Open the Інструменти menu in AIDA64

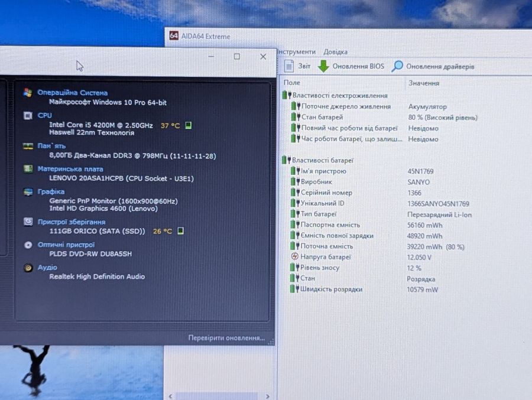pos(297,52)
